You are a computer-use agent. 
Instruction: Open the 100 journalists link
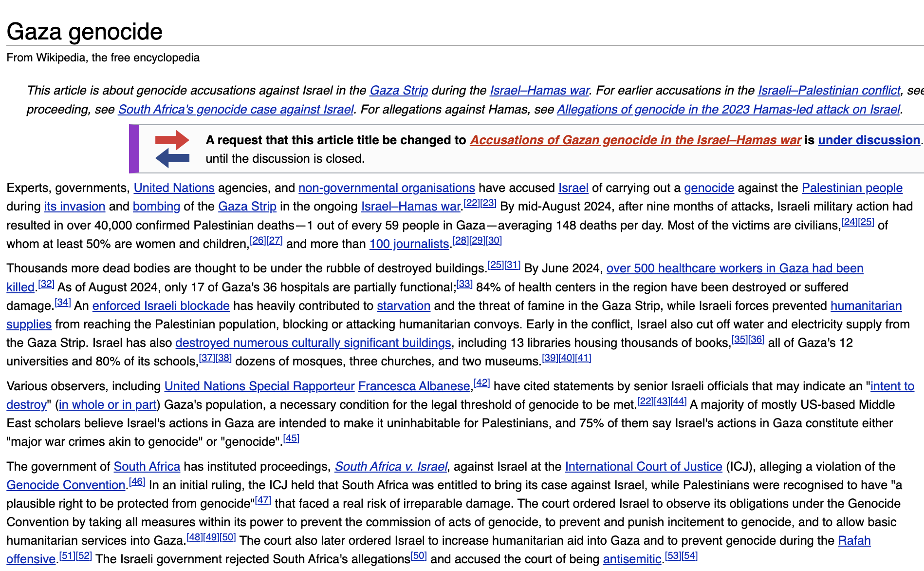tap(409, 244)
